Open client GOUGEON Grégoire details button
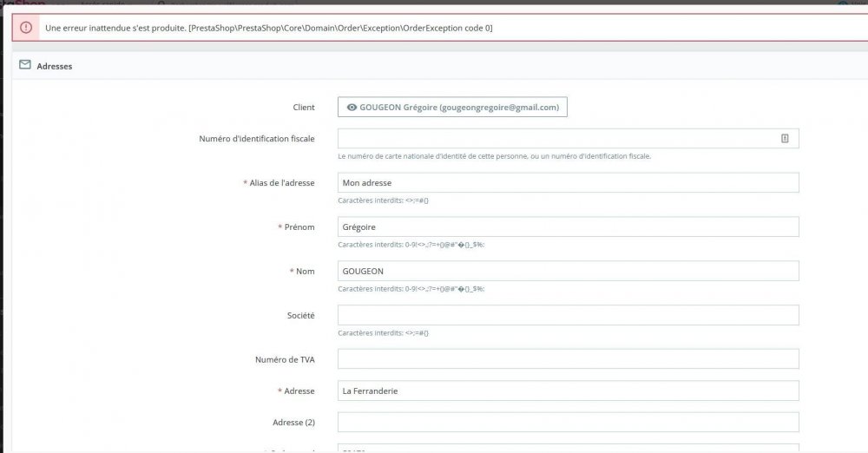The height and width of the screenshot is (453, 868). (x=452, y=108)
